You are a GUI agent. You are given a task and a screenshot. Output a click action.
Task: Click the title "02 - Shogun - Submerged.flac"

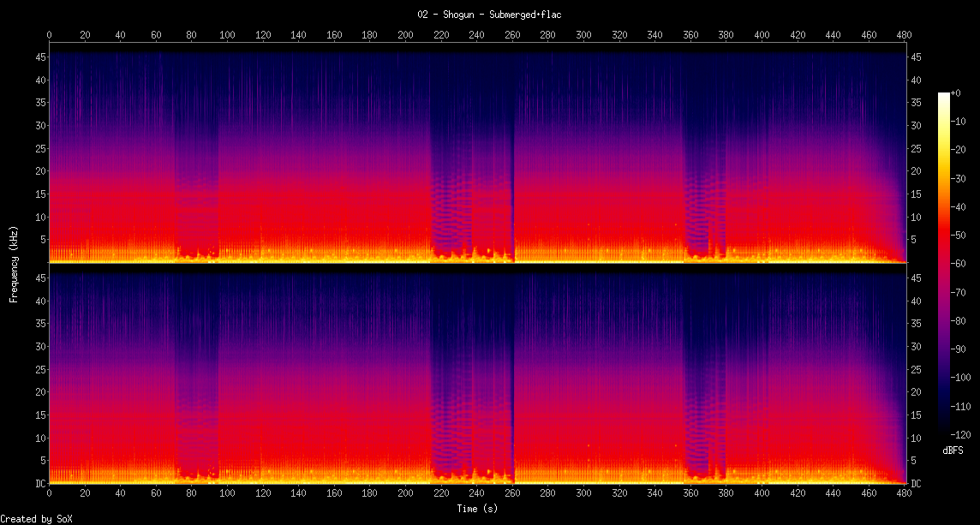click(x=490, y=14)
